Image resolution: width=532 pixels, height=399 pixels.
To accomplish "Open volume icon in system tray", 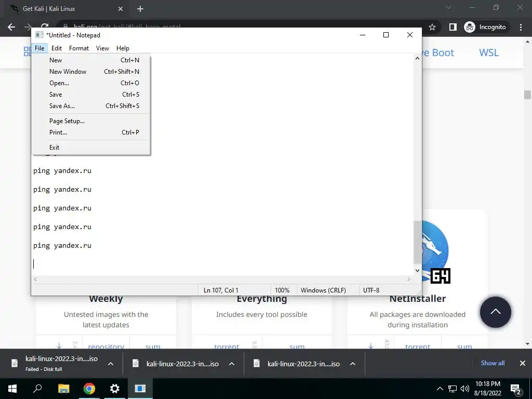I will [465, 389].
